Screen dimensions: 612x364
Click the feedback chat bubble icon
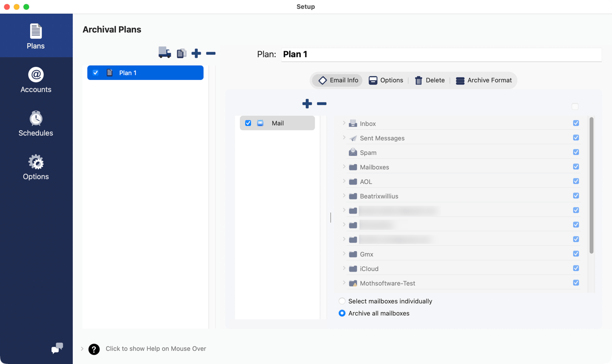coord(57,348)
